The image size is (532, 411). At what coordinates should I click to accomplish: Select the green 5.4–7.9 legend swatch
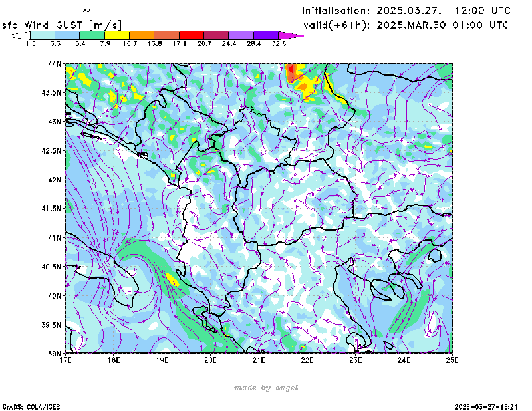(92, 35)
